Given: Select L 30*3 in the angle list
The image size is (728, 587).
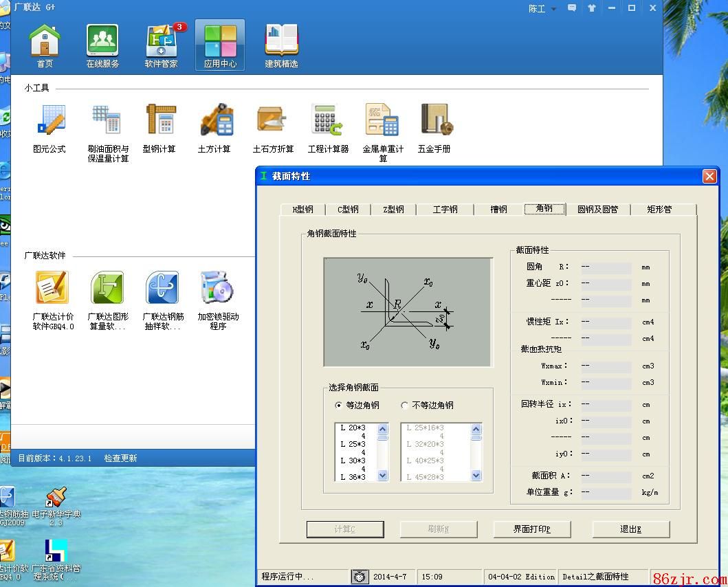Looking at the screenshot, I should coord(353,461).
